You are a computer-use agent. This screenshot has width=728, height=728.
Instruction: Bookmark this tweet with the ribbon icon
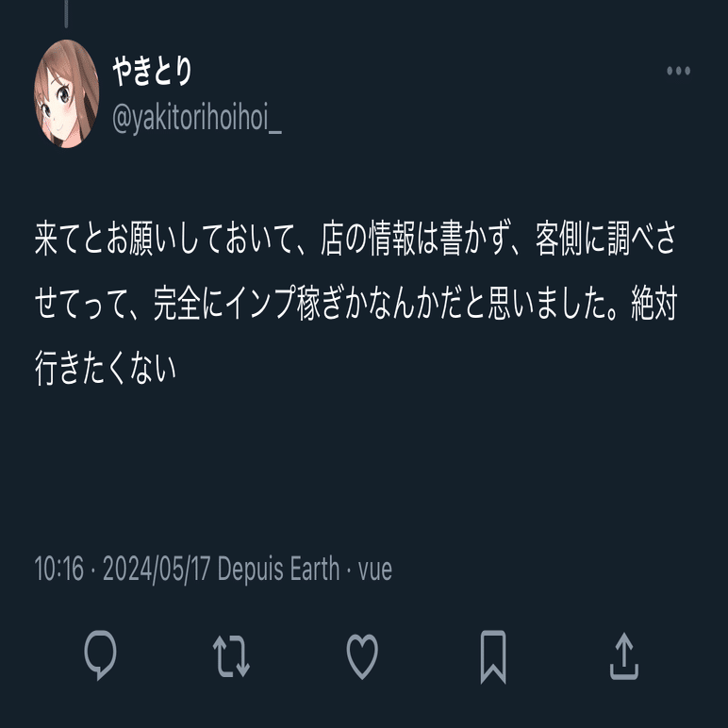coord(493,657)
